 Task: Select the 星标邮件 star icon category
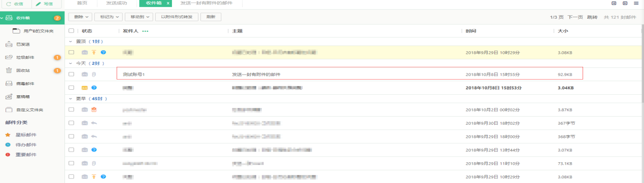click(8, 135)
